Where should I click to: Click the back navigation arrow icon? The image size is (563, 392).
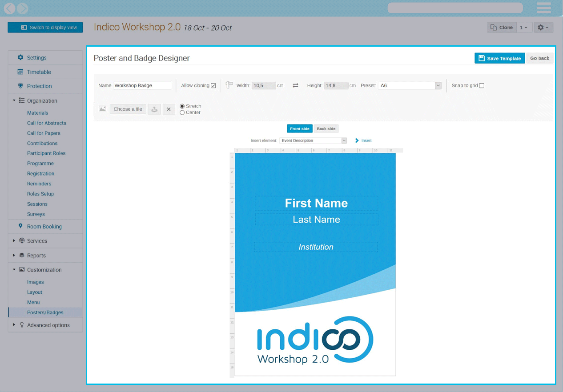click(x=9, y=8)
